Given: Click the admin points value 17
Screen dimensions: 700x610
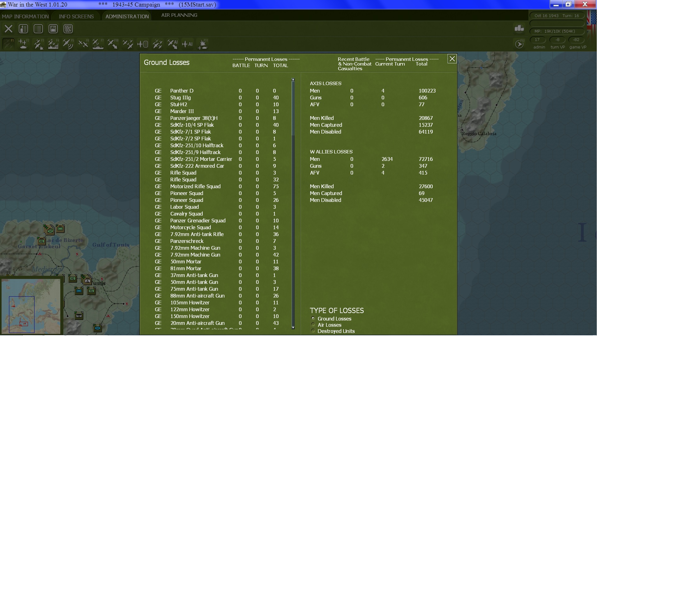Looking at the screenshot, I should point(537,40).
